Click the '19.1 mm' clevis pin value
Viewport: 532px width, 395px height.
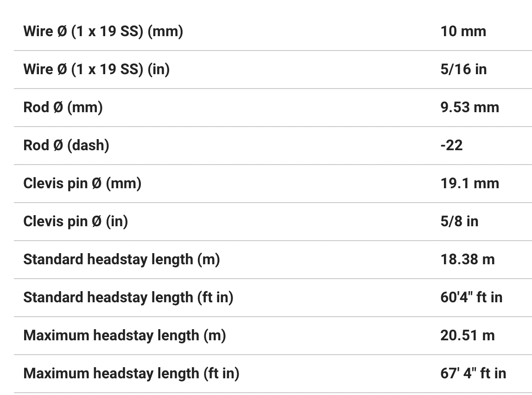(469, 184)
